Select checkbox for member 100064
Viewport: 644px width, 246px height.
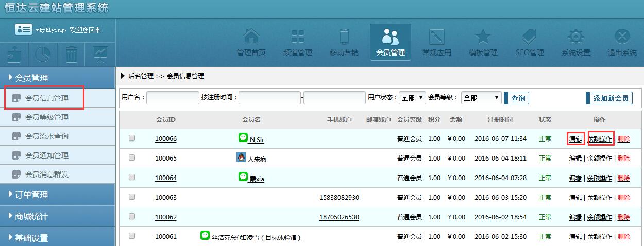tap(132, 177)
